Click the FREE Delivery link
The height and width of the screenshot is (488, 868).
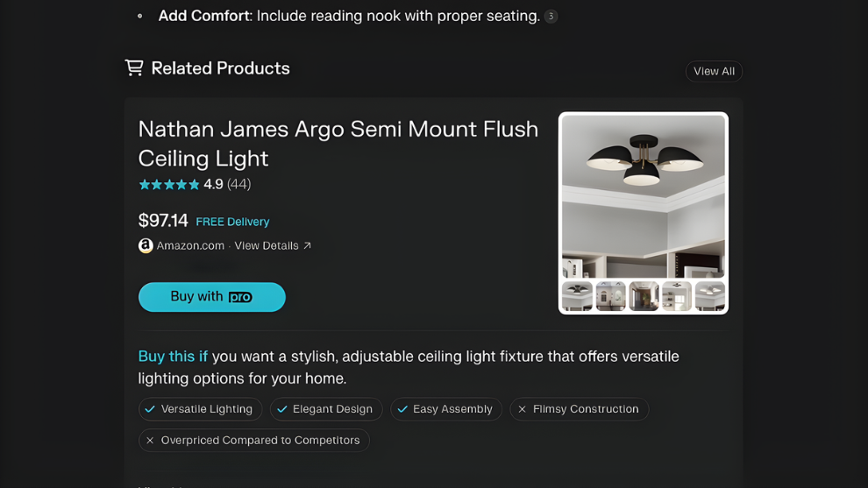click(232, 222)
